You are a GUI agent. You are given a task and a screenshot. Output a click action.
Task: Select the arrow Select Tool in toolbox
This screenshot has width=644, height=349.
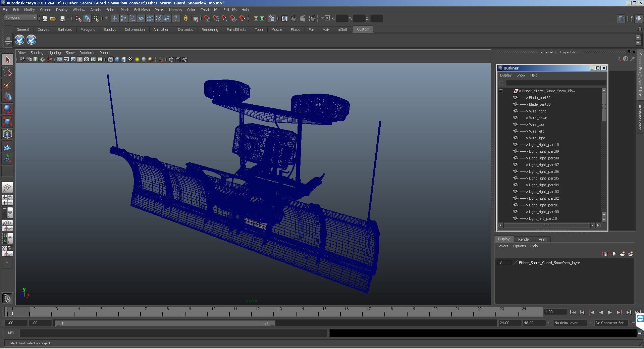coord(7,60)
